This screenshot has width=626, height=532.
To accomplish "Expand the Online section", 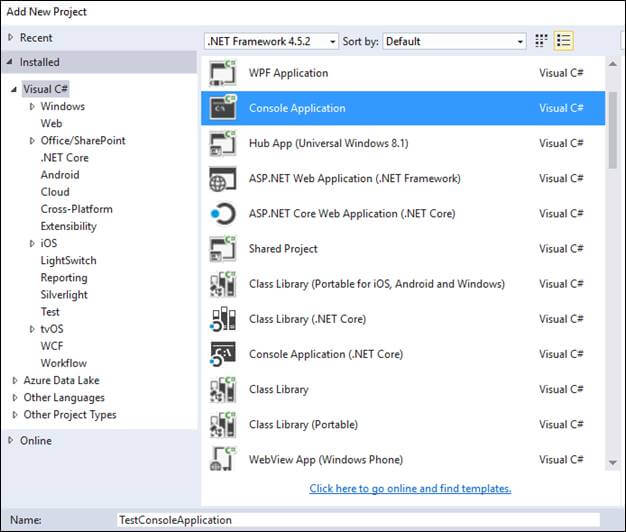I will [x=11, y=440].
